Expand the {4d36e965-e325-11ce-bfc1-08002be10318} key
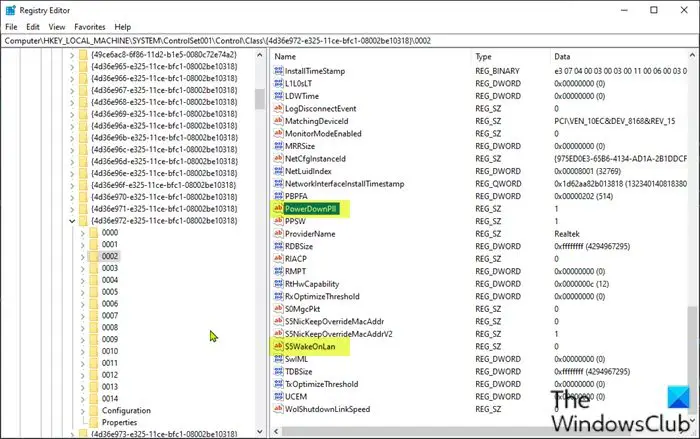Image resolution: width=700 pixels, height=439 pixels. [72, 67]
